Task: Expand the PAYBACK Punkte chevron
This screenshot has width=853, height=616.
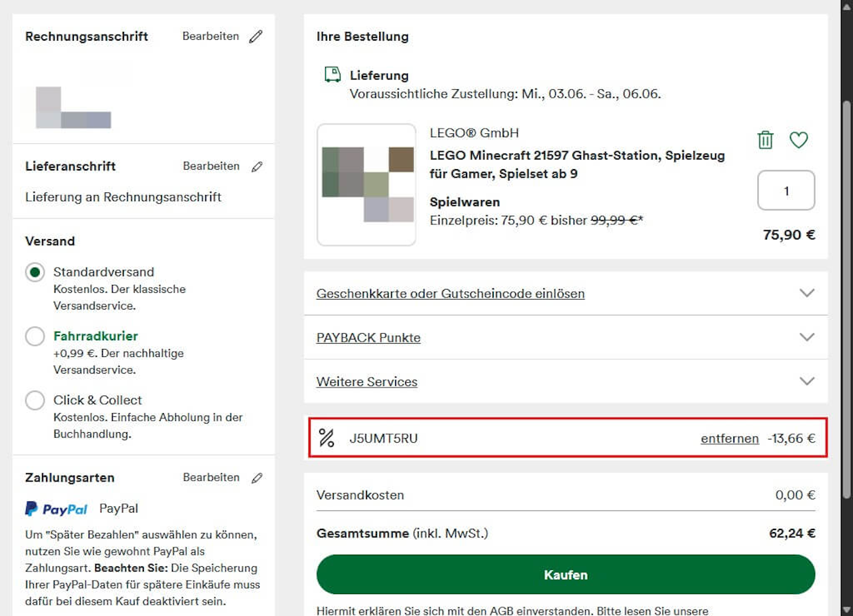Action: tap(807, 337)
